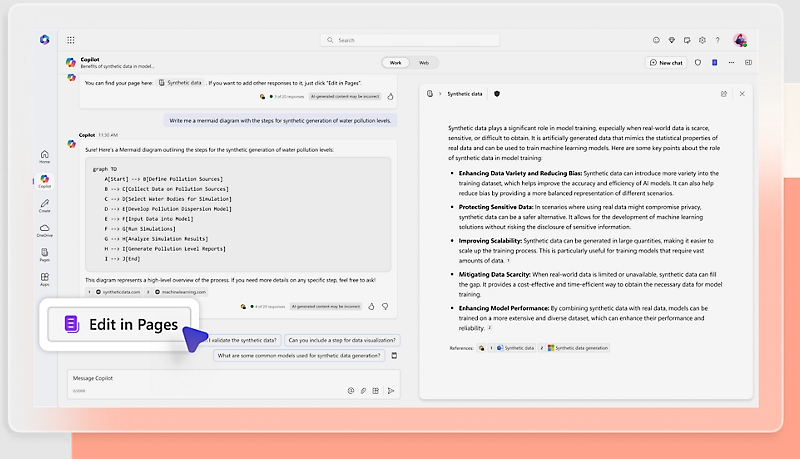Viewport: 800px width, 459px height.
Task: Give thumbs up to Mermaid response
Action: click(x=371, y=307)
